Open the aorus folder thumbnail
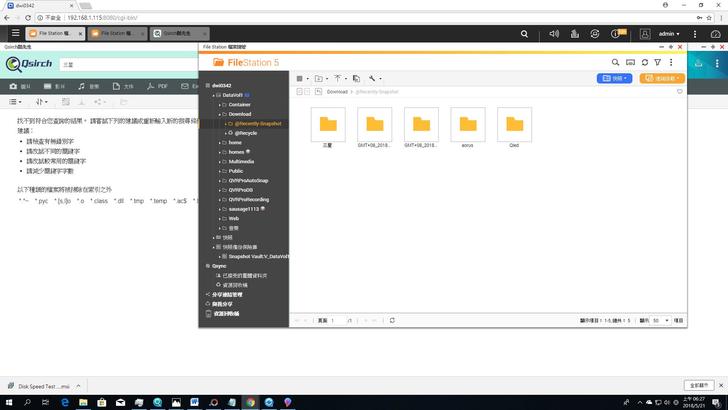Image resolution: width=728 pixels, height=410 pixels. [467, 128]
